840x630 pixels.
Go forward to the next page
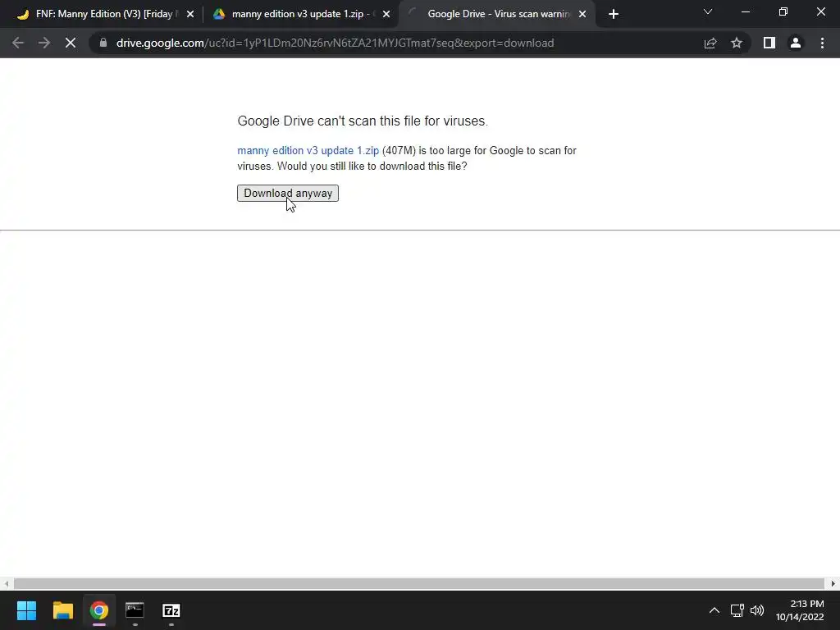coord(44,43)
